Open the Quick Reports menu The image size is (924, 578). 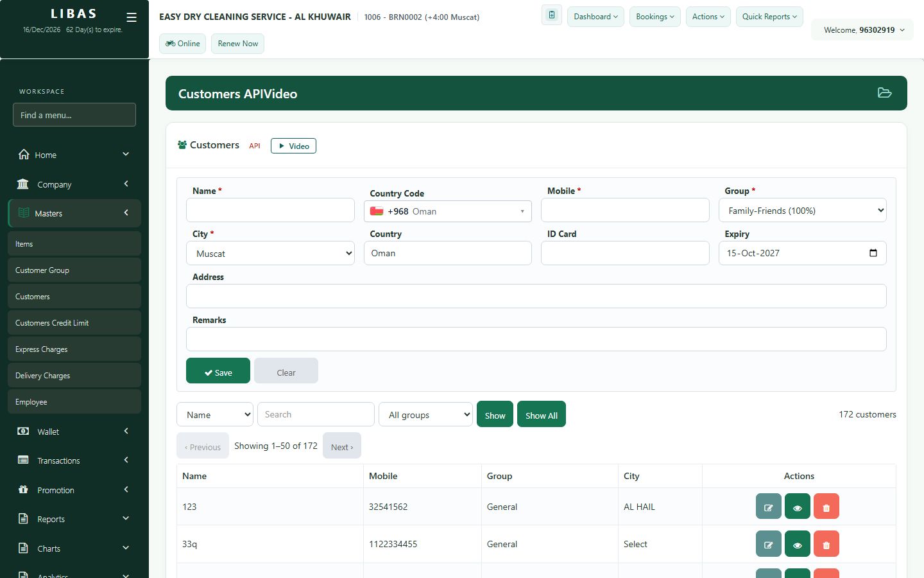point(769,17)
